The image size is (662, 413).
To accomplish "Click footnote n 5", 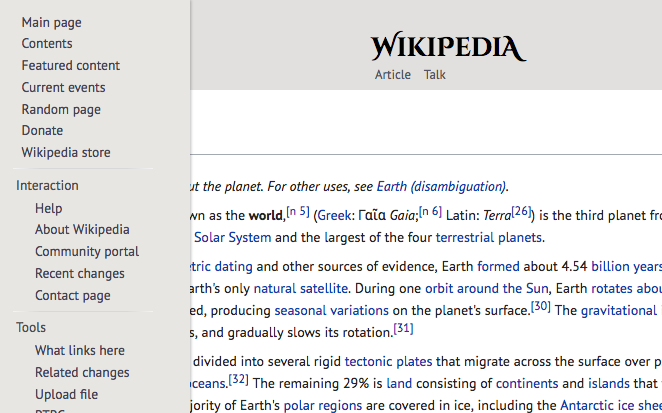I will (x=298, y=211).
